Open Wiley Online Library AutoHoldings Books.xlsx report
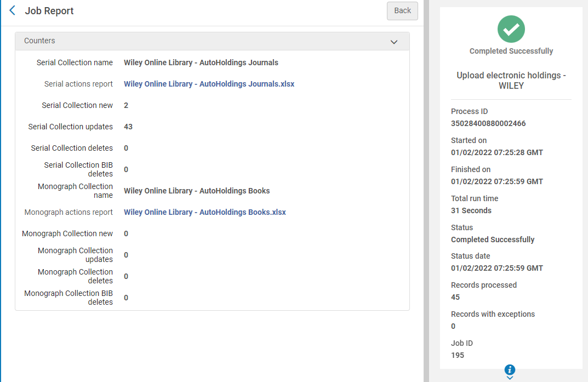The image size is (588, 382). click(x=205, y=212)
